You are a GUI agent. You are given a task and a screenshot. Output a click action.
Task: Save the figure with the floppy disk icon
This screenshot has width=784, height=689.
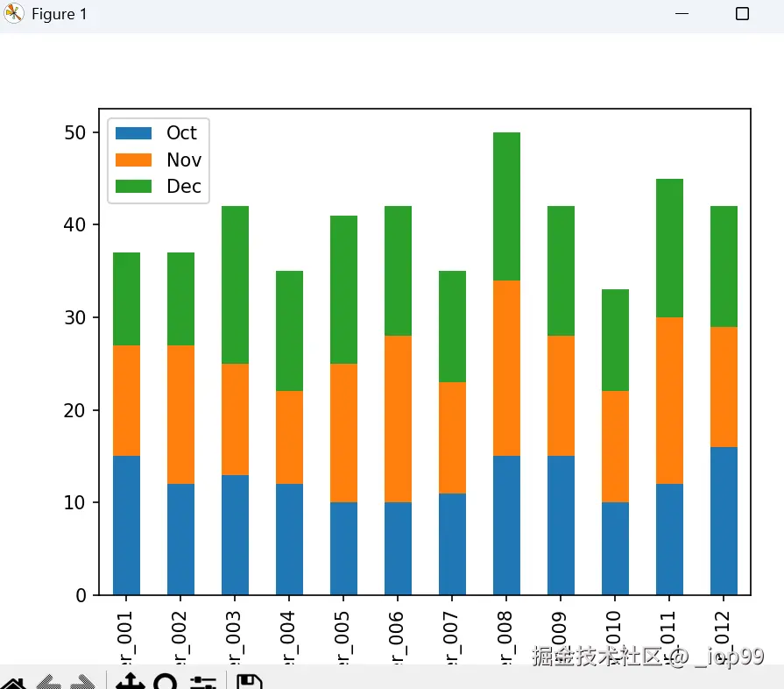tap(249, 683)
